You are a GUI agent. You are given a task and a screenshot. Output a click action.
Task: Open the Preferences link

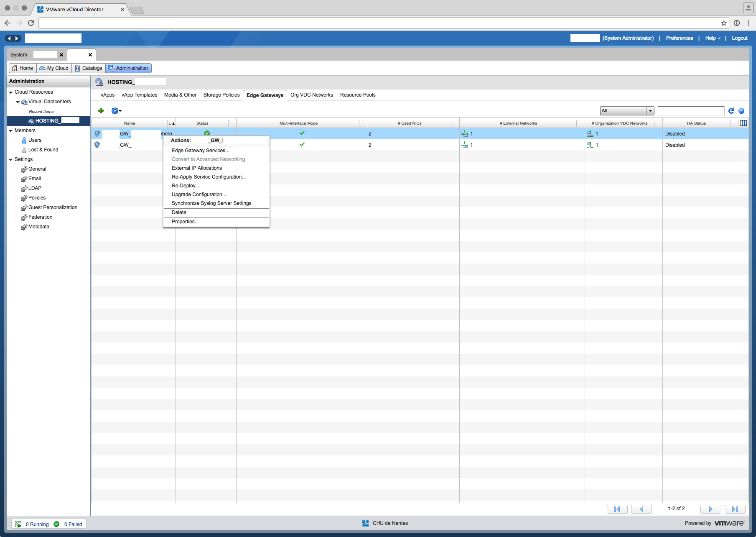click(x=679, y=38)
